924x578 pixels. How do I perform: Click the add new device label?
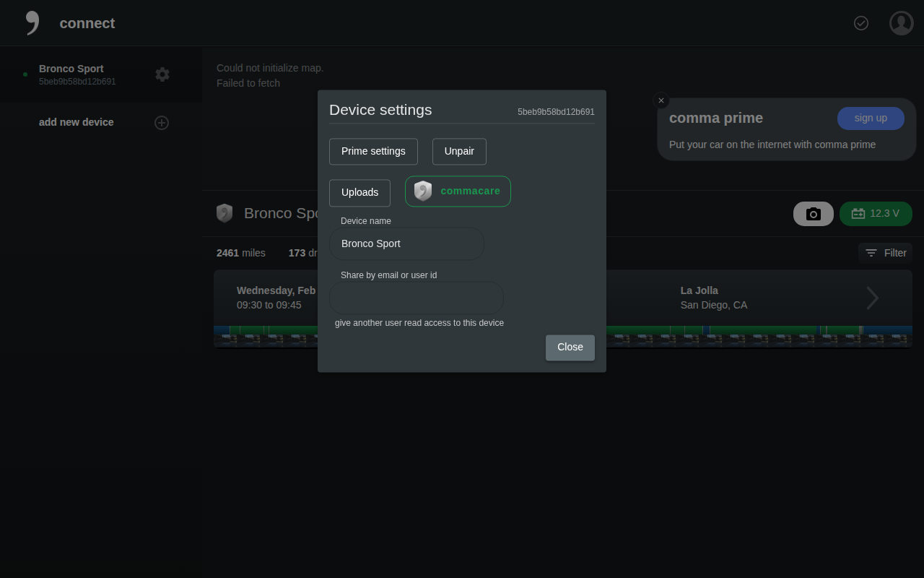click(77, 122)
